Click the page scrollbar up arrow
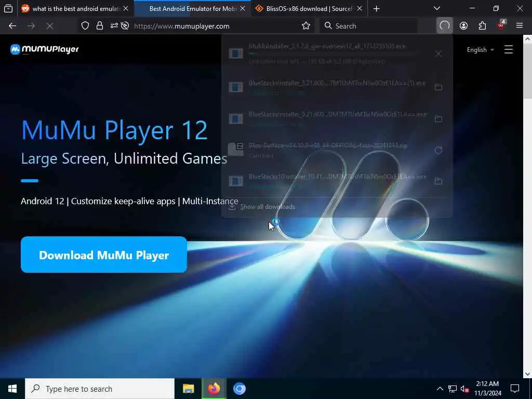The width and height of the screenshot is (532, 399). coord(528,39)
